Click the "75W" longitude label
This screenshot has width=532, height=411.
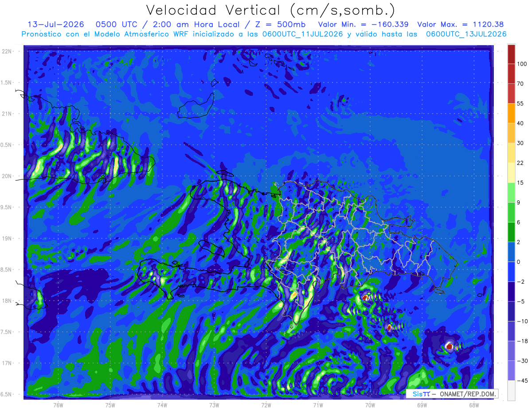click(x=110, y=405)
